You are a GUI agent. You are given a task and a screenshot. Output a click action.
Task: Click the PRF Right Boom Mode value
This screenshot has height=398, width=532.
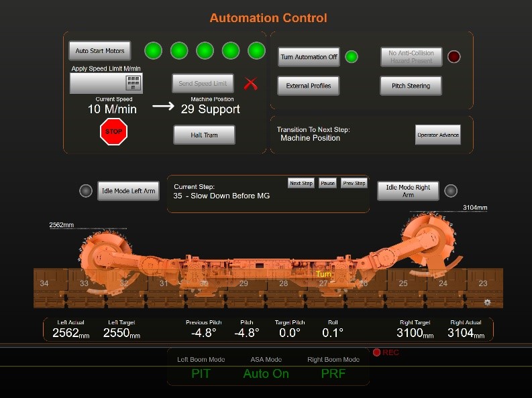pyautogui.click(x=333, y=374)
